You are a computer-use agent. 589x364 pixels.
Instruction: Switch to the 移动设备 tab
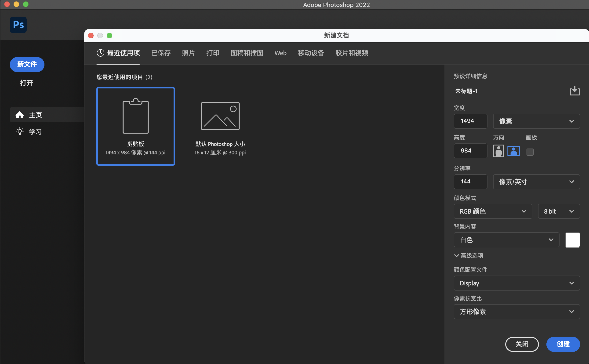coord(311,53)
